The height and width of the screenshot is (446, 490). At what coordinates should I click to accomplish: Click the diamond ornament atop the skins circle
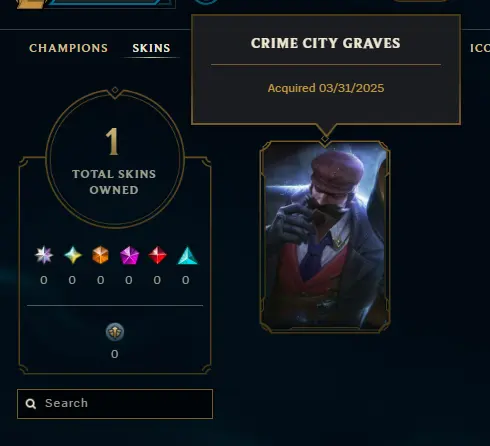(115, 90)
